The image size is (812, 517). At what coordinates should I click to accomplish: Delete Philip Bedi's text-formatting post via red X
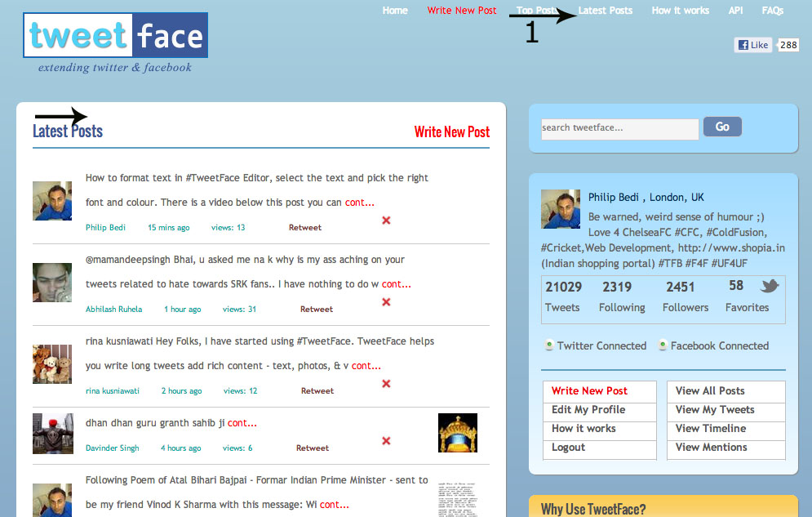(x=386, y=221)
